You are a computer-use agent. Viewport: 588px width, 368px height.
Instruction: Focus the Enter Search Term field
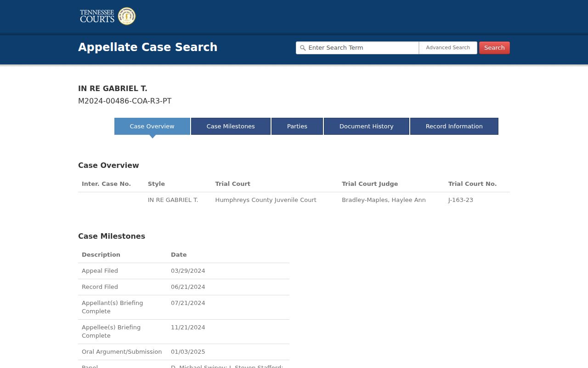pos(357,48)
